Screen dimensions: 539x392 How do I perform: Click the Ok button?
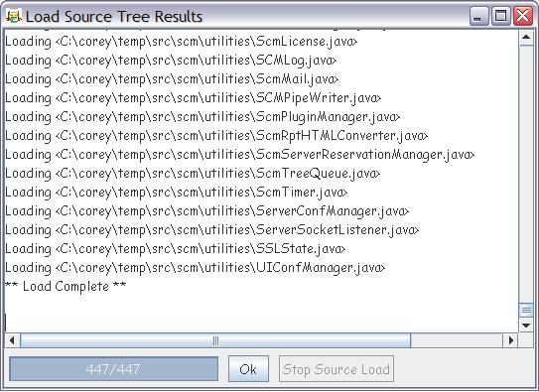point(248,369)
